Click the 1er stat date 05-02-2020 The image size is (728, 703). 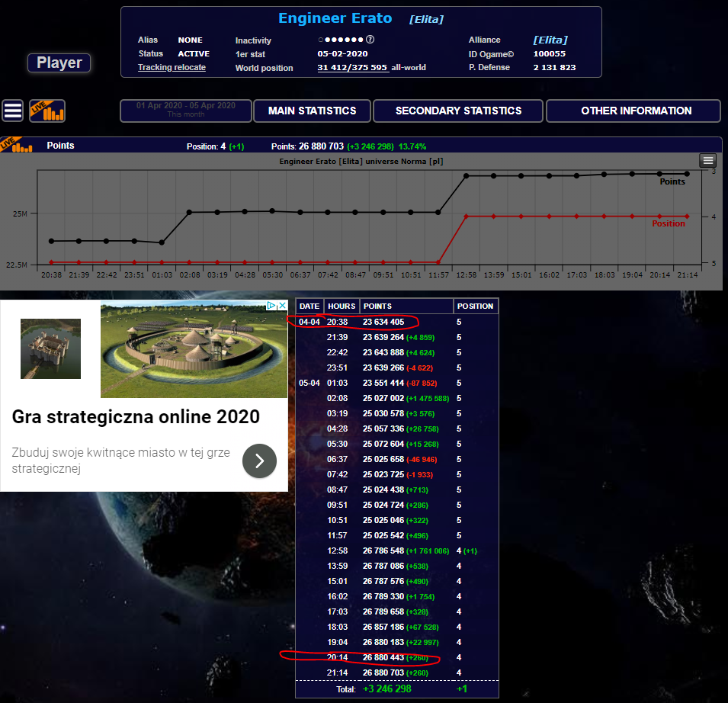point(342,54)
